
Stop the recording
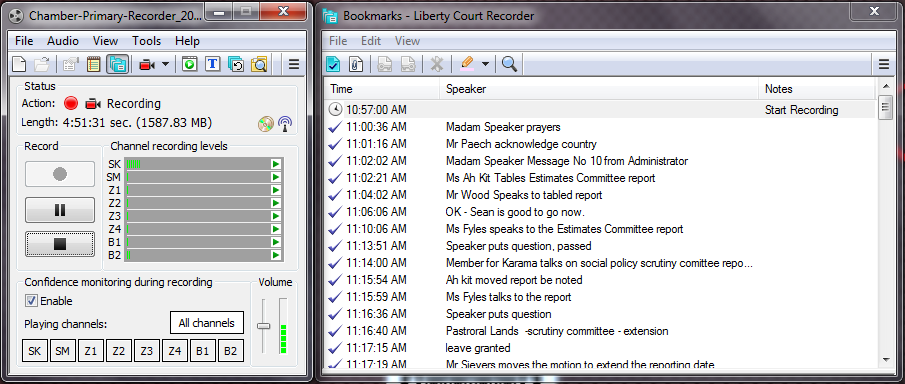[x=60, y=244]
